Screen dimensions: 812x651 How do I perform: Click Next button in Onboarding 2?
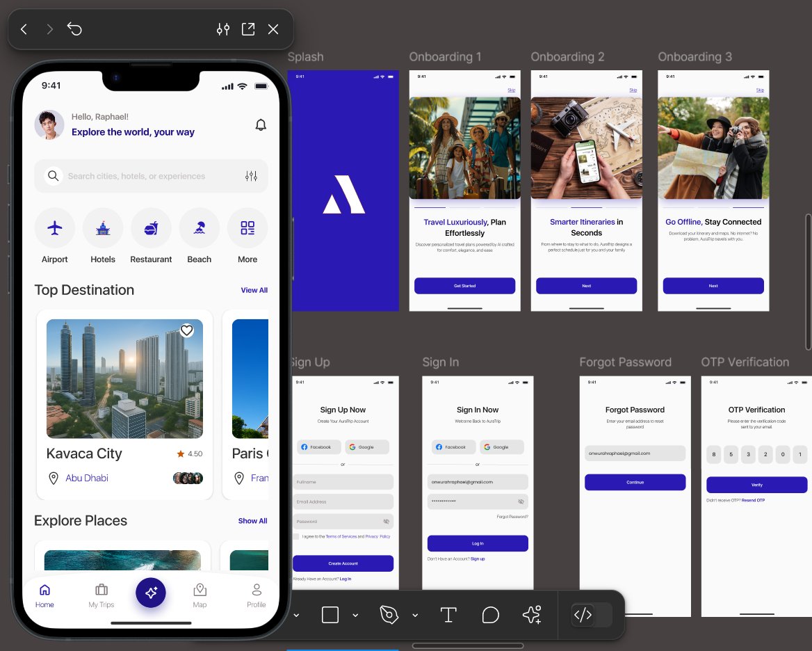coord(587,286)
